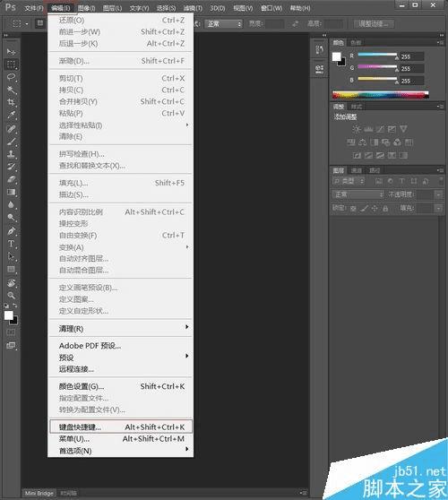This screenshot has height=500, width=448.
Task: Click foreground color swatch in toolbox
Action: (x=9, y=315)
